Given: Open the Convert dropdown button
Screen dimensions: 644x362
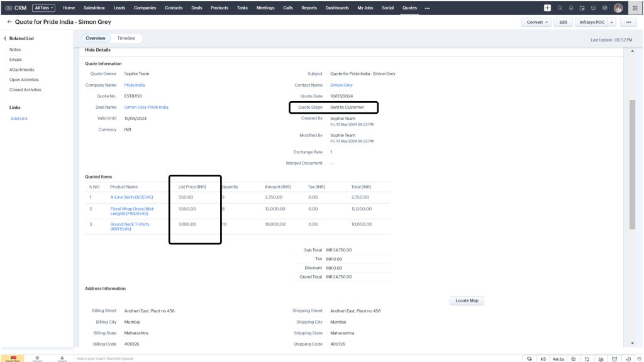Looking at the screenshot, I should pos(536,22).
